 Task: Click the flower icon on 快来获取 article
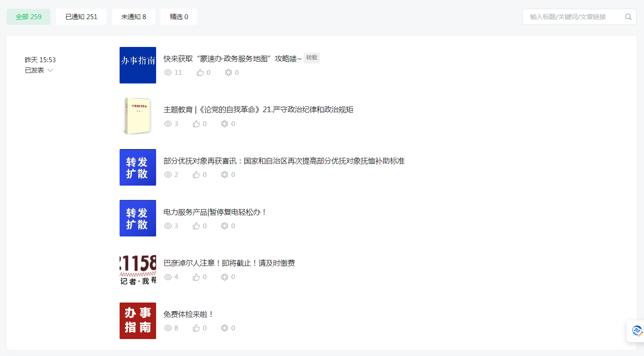228,73
